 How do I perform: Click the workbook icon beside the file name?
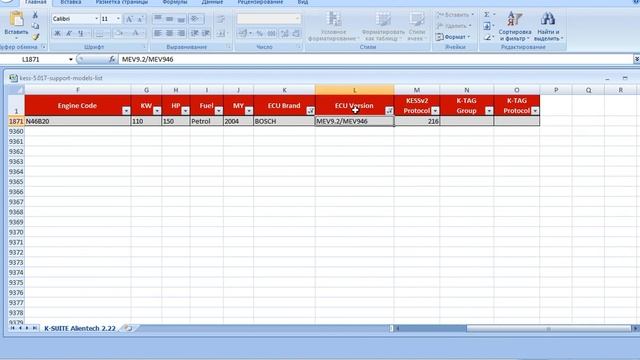[x=13, y=78]
